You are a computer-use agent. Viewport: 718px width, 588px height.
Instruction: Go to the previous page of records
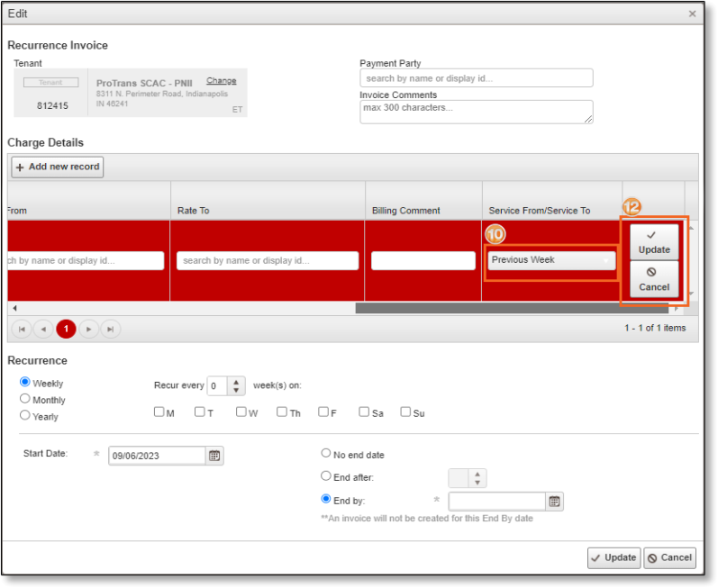click(43, 330)
